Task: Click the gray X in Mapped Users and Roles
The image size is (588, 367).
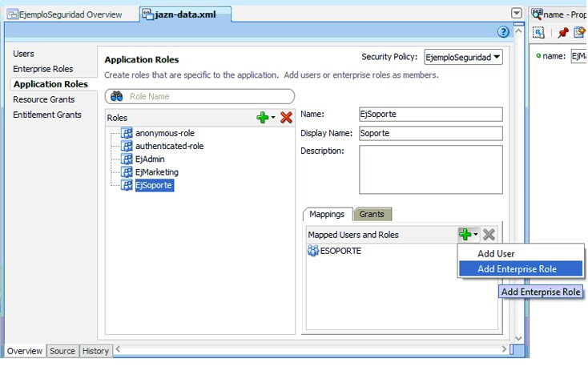Action: [489, 235]
